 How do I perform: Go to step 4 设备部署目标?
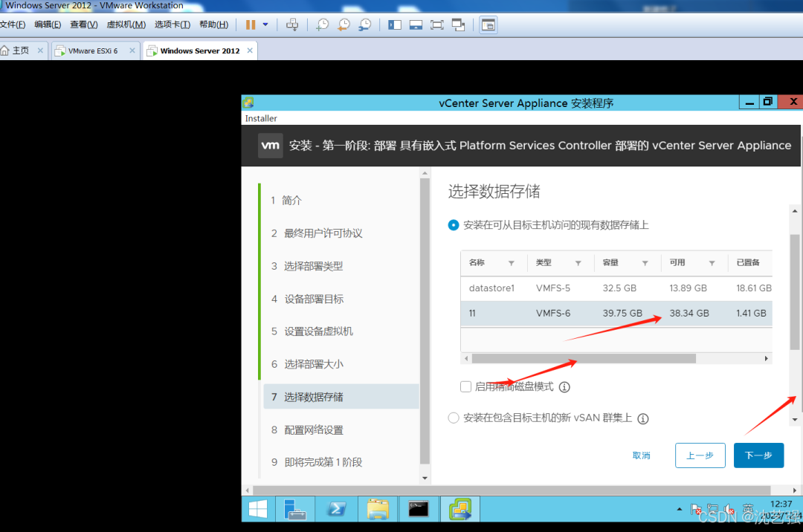(341, 299)
